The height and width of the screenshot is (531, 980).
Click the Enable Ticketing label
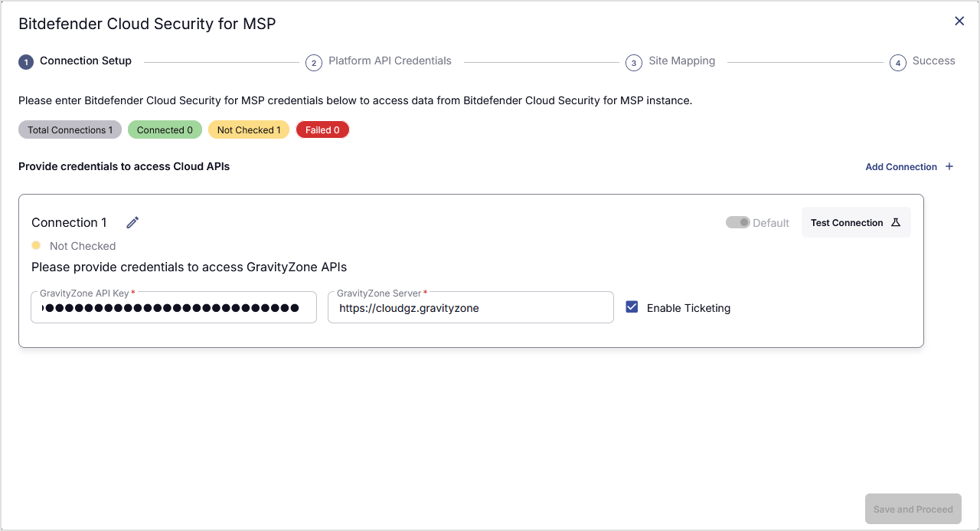pos(688,308)
